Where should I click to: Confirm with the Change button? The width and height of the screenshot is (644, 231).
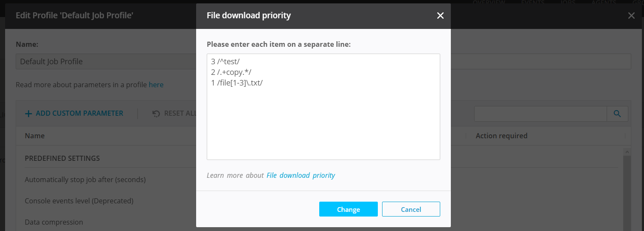coord(348,209)
